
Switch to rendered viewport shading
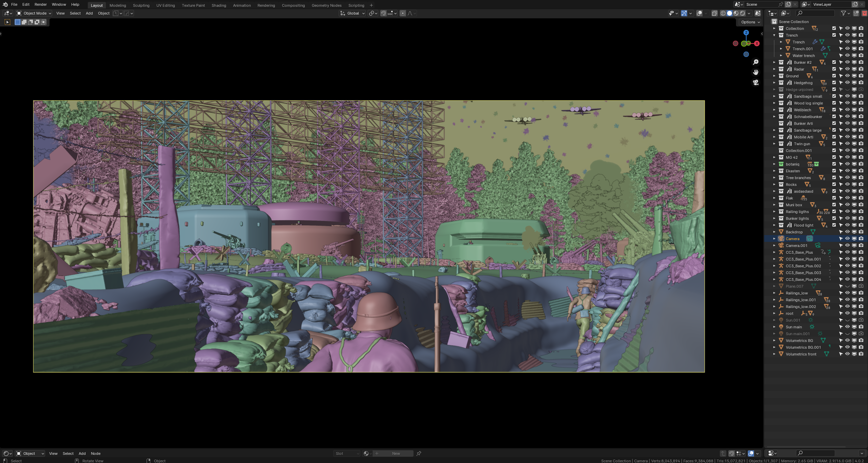(x=742, y=13)
